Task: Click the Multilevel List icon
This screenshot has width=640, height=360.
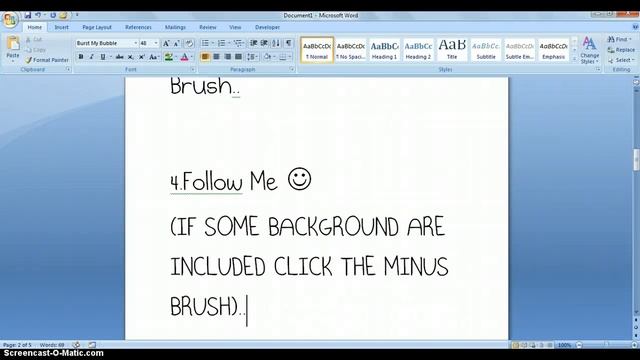Action: (238, 43)
